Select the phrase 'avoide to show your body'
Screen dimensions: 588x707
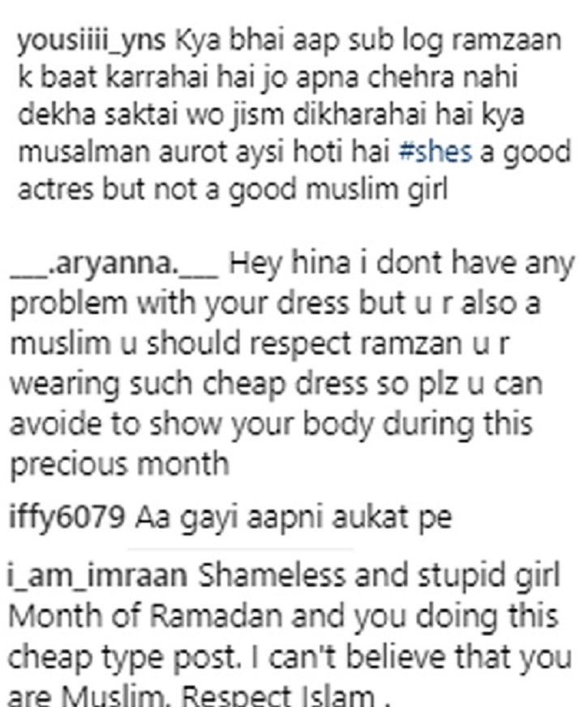[x=191, y=425]
